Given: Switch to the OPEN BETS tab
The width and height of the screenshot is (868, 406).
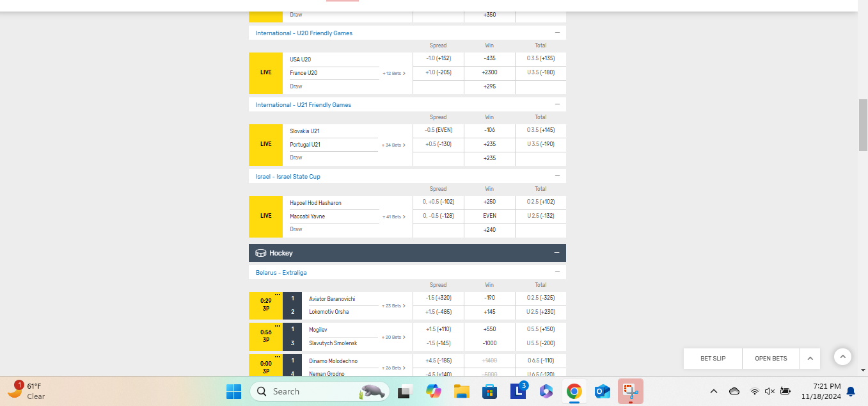Looking at the screenshot, I should click(771, 359).
